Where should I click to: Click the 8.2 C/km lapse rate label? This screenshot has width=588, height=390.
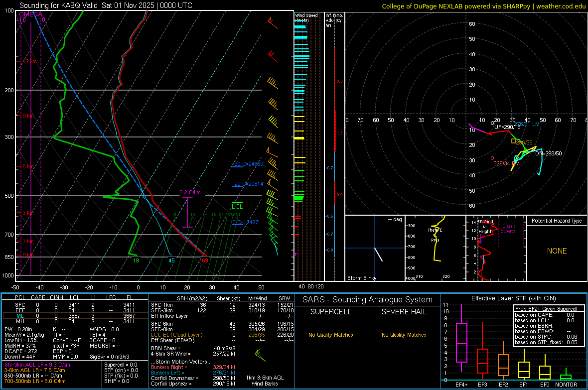point(190,192)
